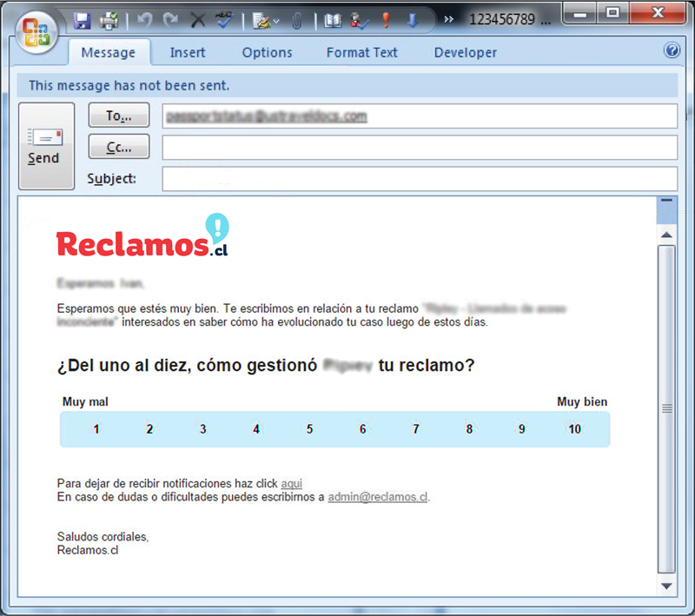Click inside the To address field
The height and width of the screenshot is (616, 695).
(420, 116)
